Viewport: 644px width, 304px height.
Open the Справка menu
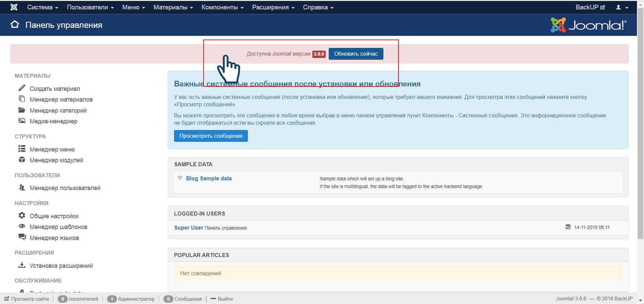[x=318, y=7]
